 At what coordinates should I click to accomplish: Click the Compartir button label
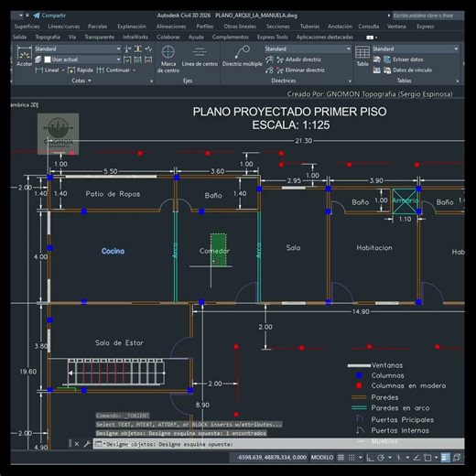(54, 16)
